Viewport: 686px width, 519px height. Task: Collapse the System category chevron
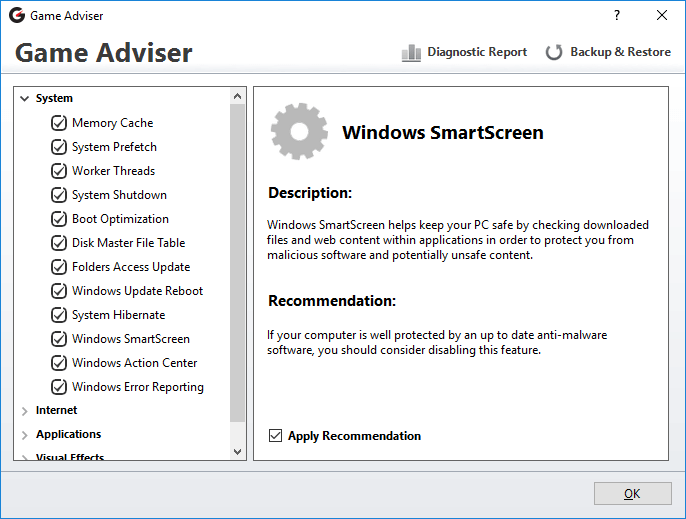pyautogui.click(x=24, y=98)
